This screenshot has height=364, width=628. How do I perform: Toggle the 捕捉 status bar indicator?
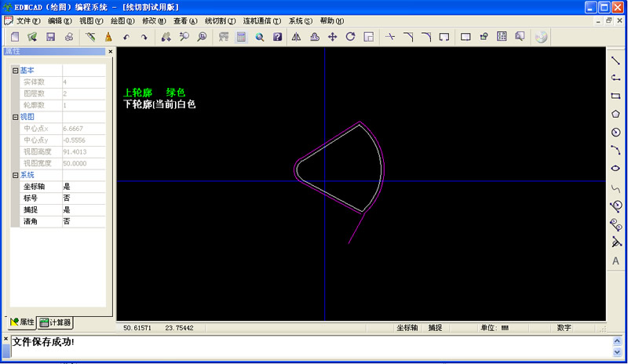435,327
